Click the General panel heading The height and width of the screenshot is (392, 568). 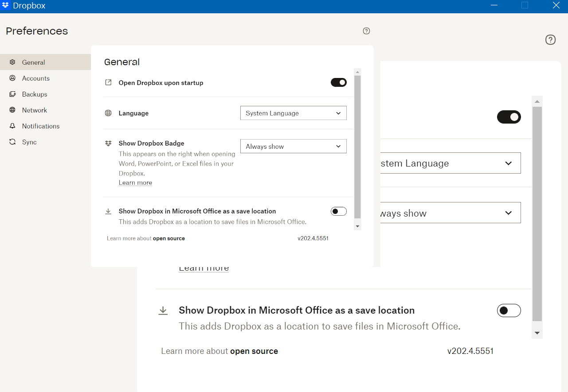click(122, 62)
